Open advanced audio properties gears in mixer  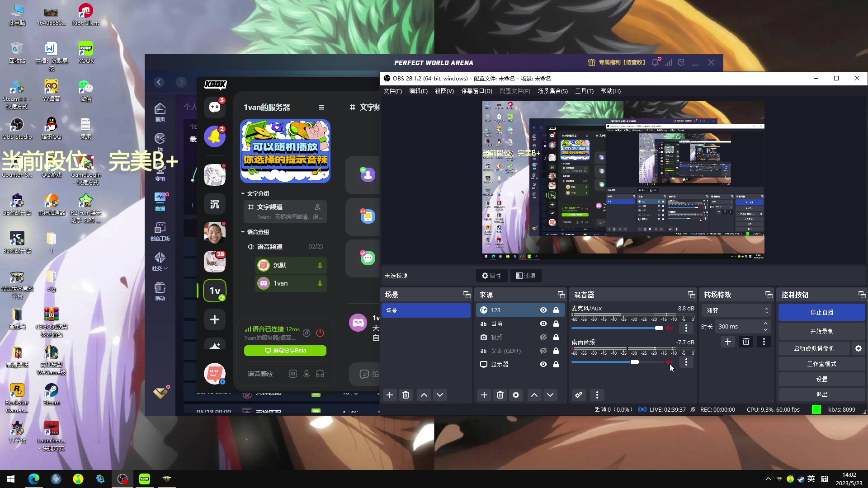[579, 395]
